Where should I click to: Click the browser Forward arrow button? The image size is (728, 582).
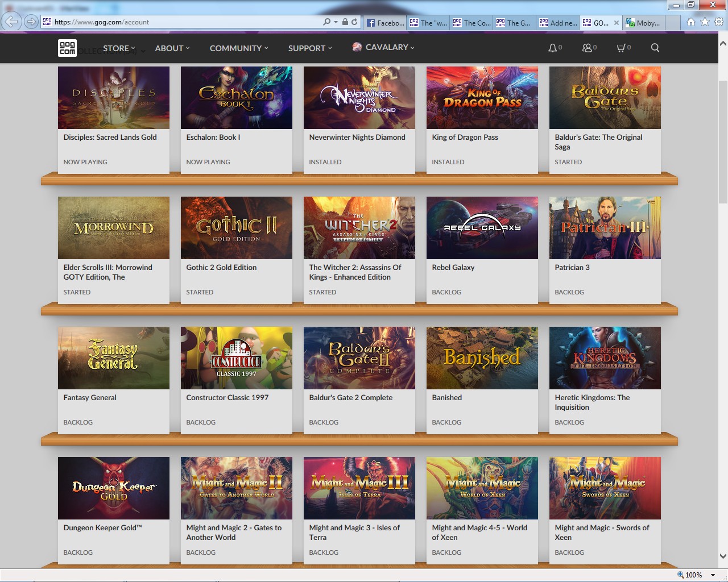(31, 22)
